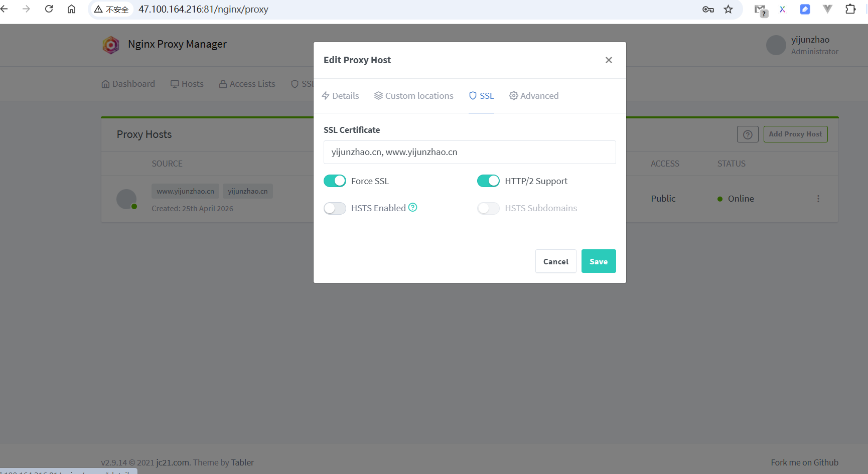The height and width of the screenshot is (474, 868).
Task: Open the browser extensions puzzle icon
Action: tap(850, 9)
